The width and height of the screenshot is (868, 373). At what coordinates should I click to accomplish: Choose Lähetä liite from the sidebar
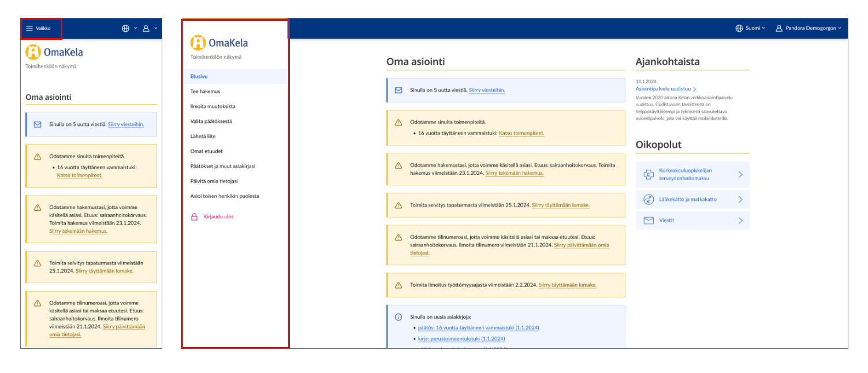(203, 136)
